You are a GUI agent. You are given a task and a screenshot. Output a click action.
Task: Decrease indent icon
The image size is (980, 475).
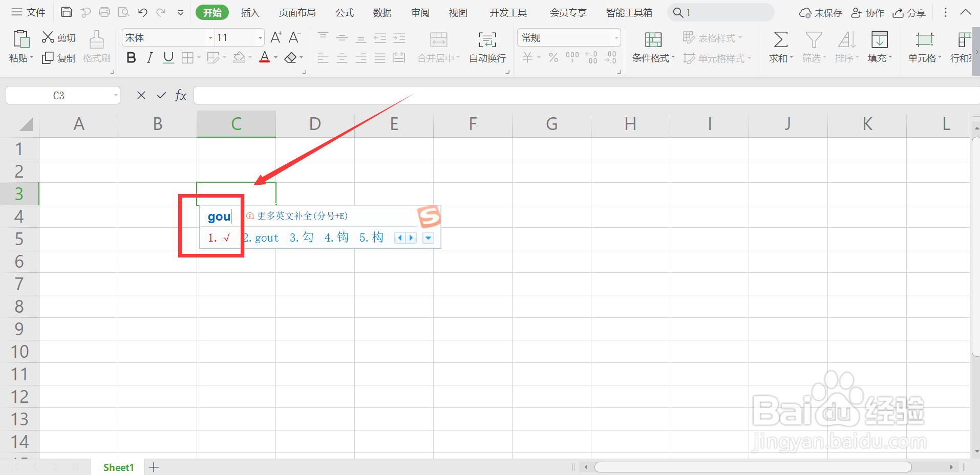pos(380,37)
